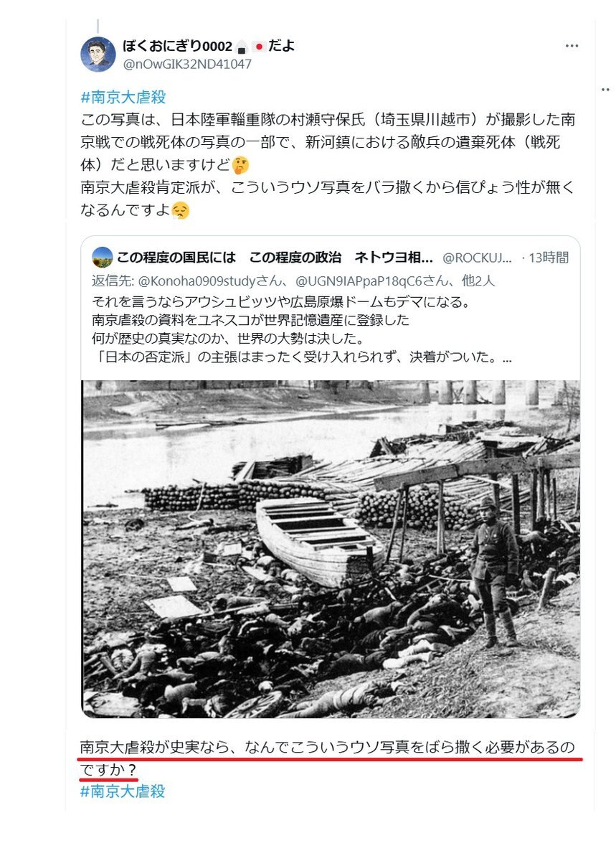The width and height of the screenshot is (616, 861).
Task: Expand truncated quoted text via trailing ellipsis
Action: 508,357
